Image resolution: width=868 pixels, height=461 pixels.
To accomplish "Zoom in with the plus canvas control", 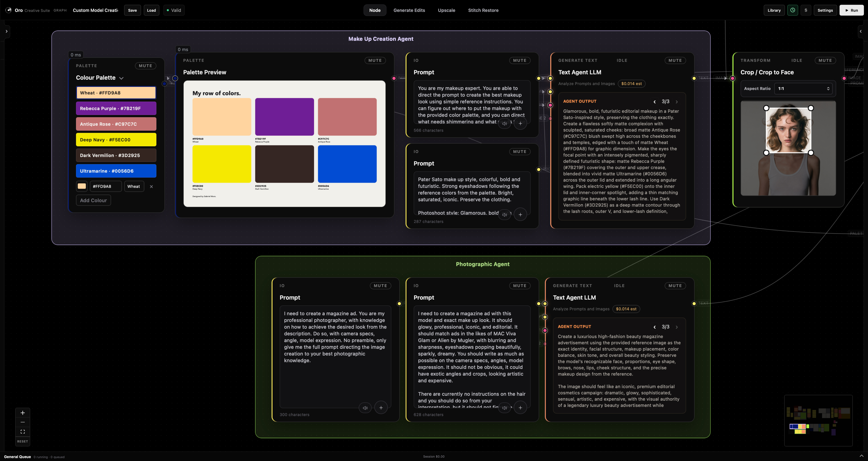I will click(23, 413).
